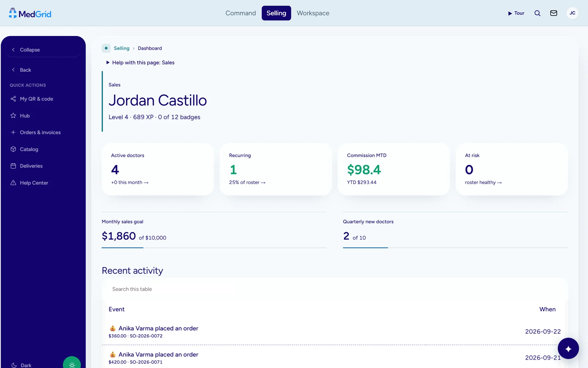Click the Selling breadcrumb link

pyautogui.click(x=122, y=48)
